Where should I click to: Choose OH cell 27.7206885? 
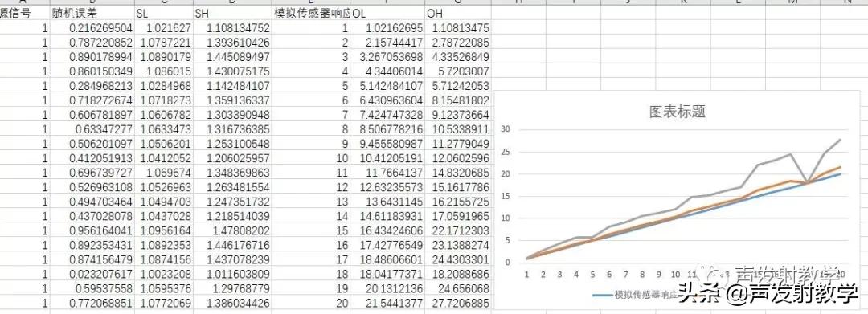458,303
